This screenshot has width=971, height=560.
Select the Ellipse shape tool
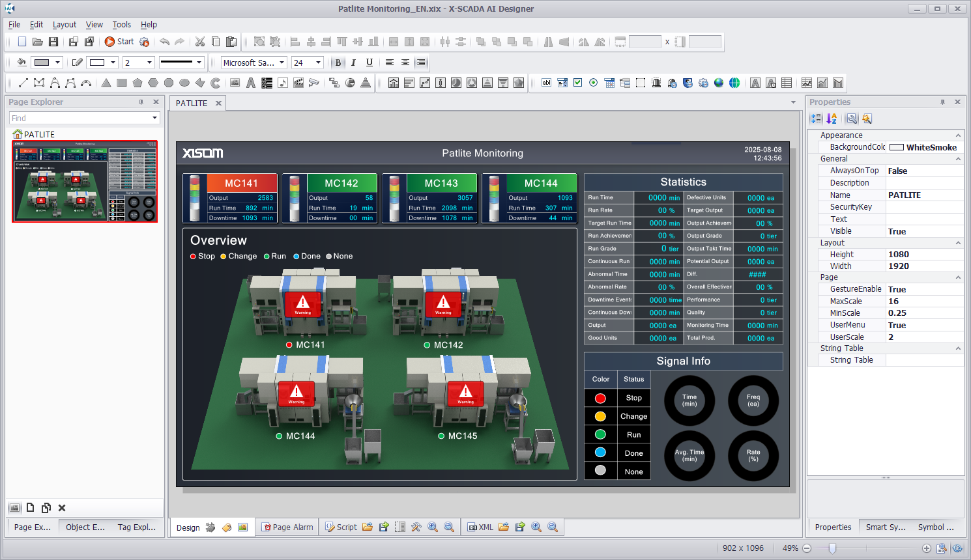coord(184,83)
